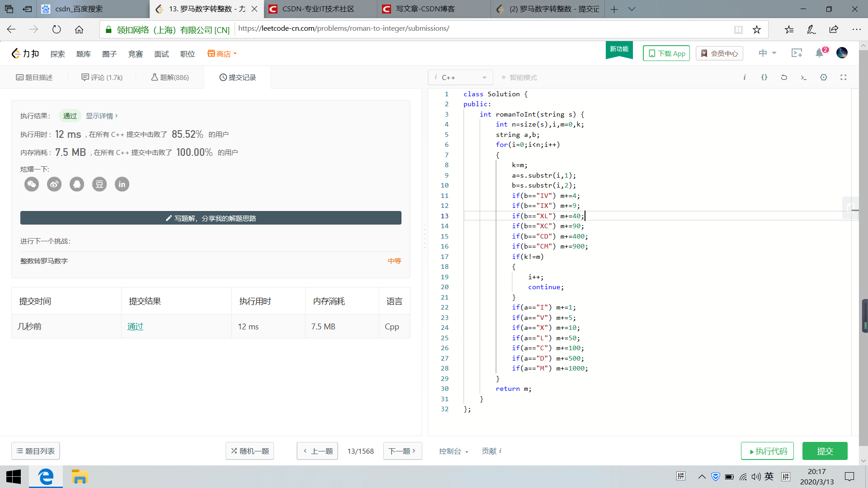Open notifications bell icon
Image resolution: width=868 pixels, height=488 pixels.
coord(820,53)
